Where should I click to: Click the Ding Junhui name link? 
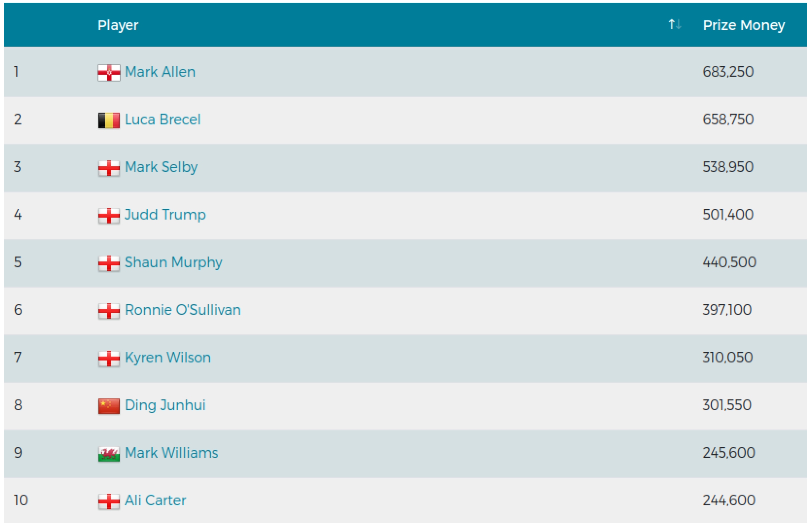pyautogui.click(x=165, y=405)
